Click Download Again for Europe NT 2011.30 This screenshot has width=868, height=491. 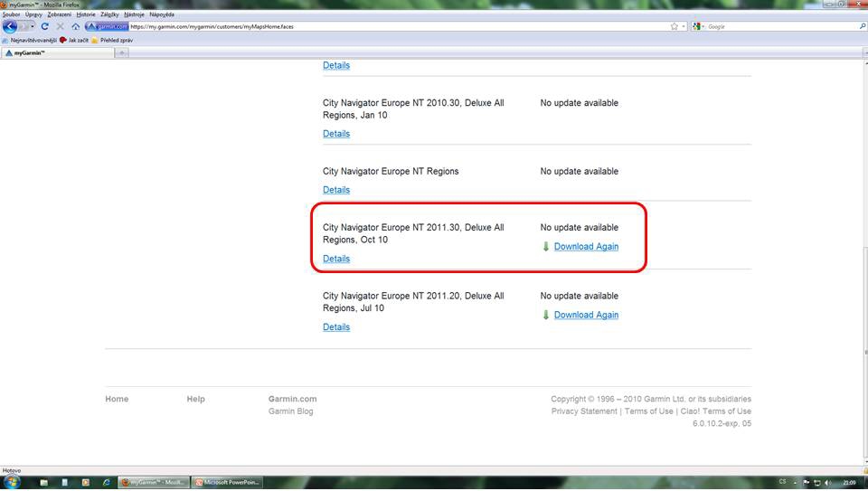point(586,247)
